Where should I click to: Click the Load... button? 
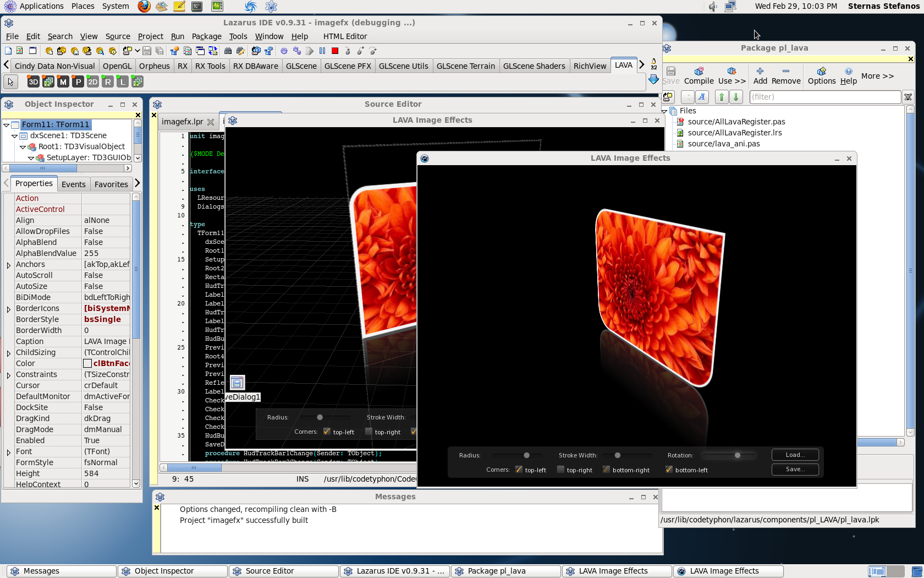pyautogui.click(x=795, y=455)
